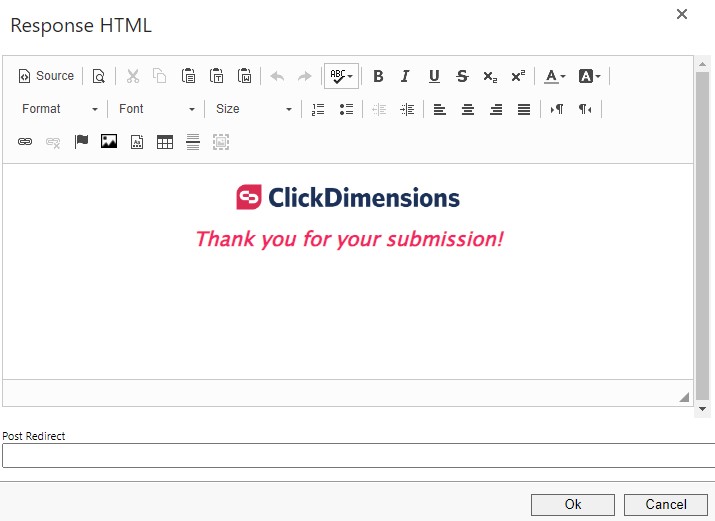This screenshot has height=521, width=715.
Task: Click the dashed-frame image icon
Action: (x=221, y=142)
